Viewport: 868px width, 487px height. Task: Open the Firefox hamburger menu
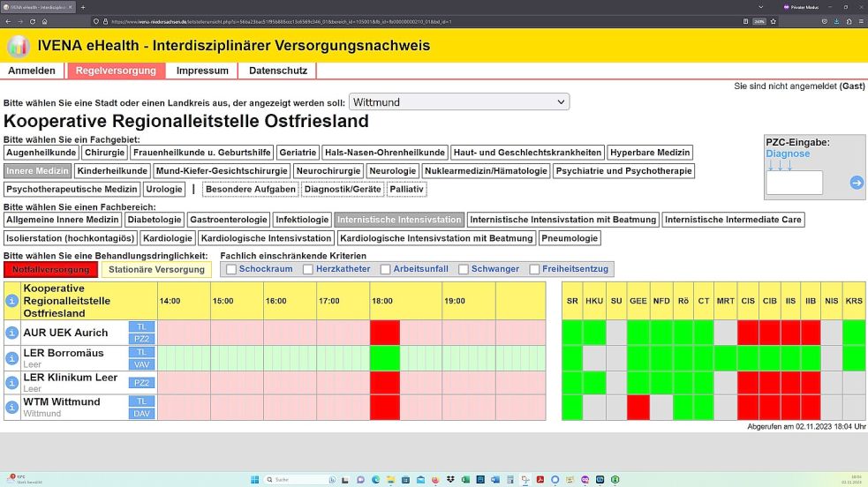(861, 21)
